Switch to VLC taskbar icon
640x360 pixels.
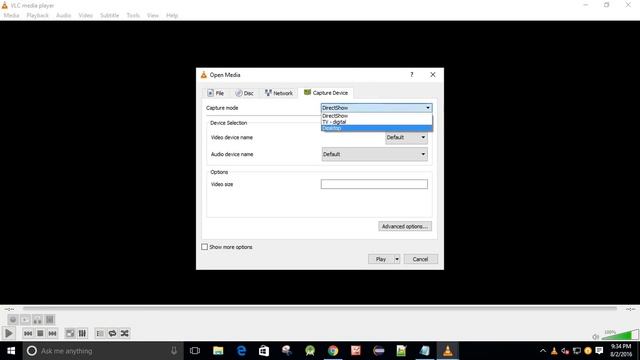pos(448,351)
